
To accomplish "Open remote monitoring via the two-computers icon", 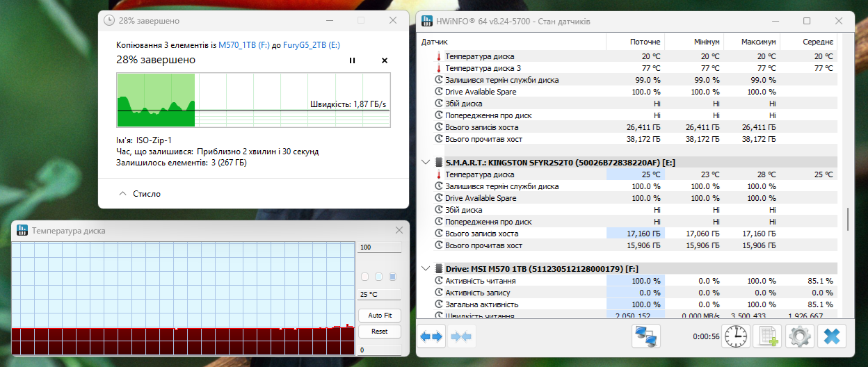I will (646, 337).
